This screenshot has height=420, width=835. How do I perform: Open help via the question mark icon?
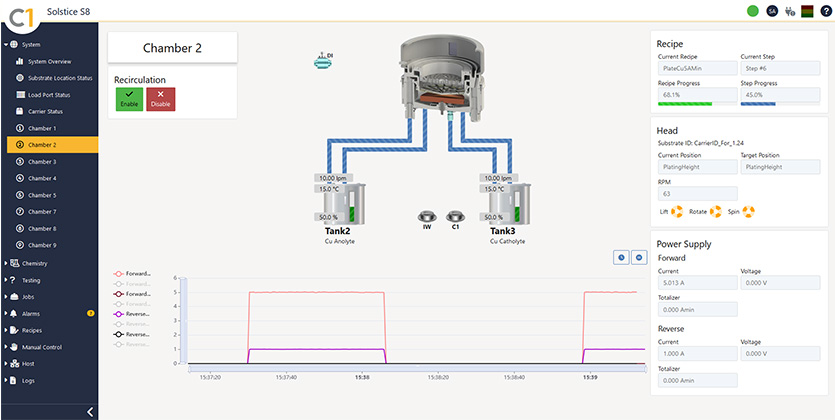tap(825, 11)
